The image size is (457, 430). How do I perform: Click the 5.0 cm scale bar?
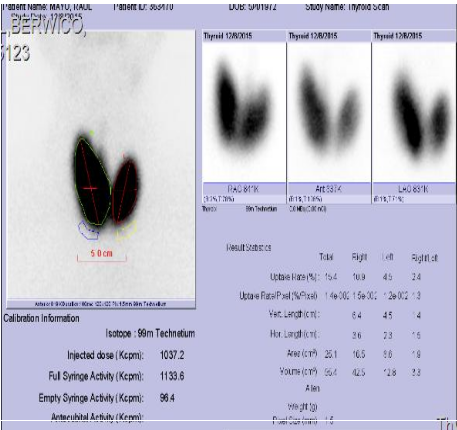pyautogui.click(x=102, y=256)
